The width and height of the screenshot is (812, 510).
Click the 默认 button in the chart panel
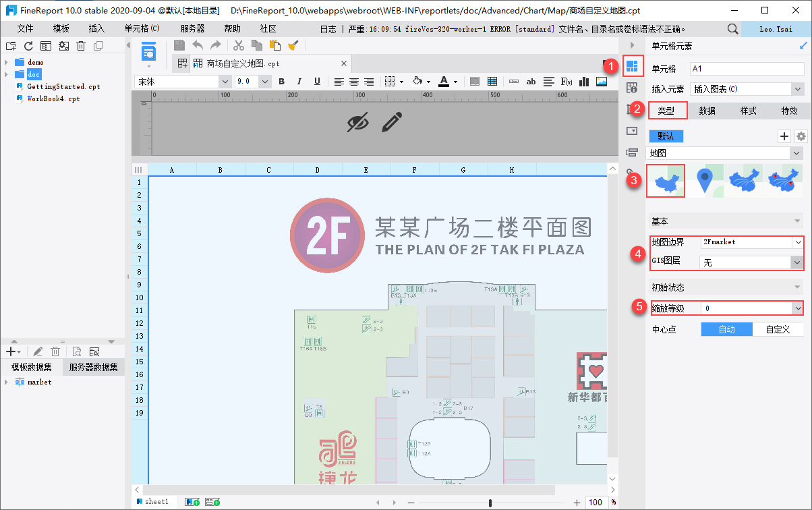pos(666,136)
